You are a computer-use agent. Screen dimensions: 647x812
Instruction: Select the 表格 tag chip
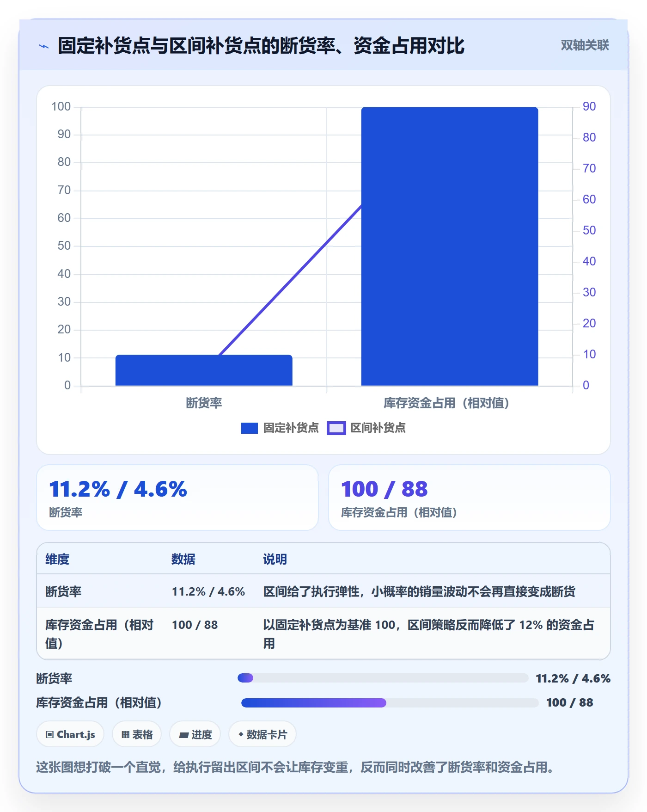pyautogui.click(x=137, y=734)
